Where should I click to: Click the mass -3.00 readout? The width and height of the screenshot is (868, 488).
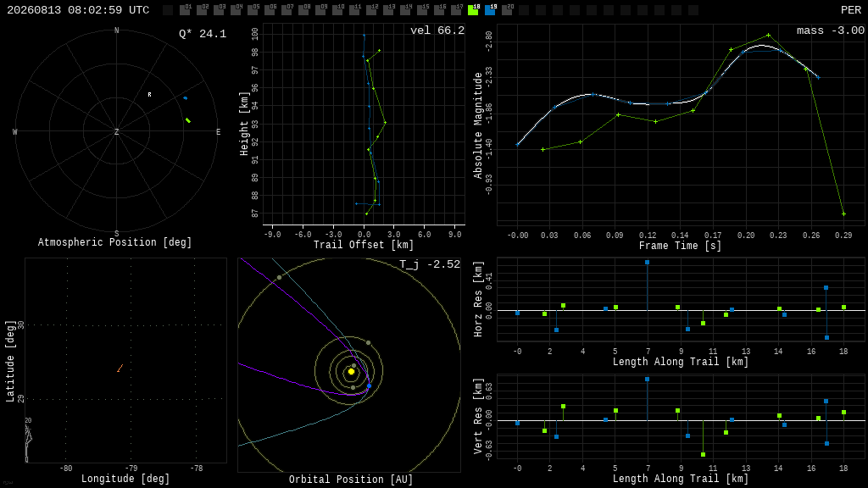831,30
